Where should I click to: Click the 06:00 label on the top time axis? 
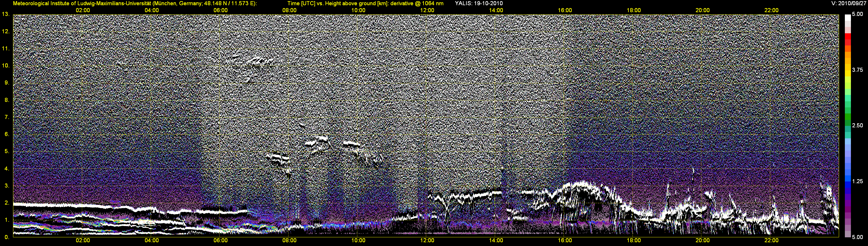click(220, 10)
